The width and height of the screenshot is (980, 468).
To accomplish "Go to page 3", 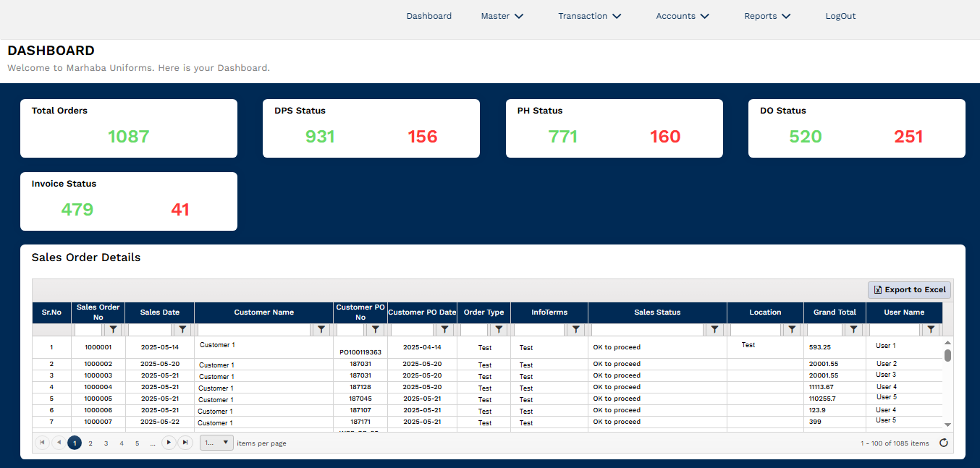I will click(106, 443).
